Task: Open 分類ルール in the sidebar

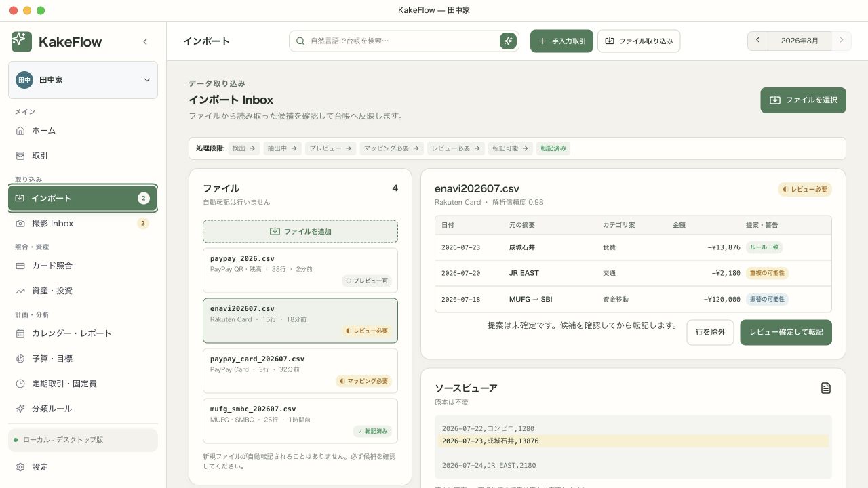Action: pos(83,409)
